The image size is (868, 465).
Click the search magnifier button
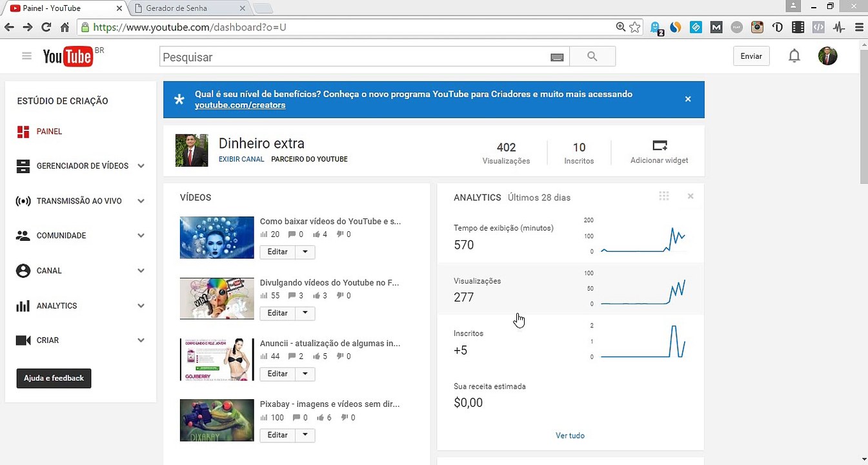coord(592,57)
